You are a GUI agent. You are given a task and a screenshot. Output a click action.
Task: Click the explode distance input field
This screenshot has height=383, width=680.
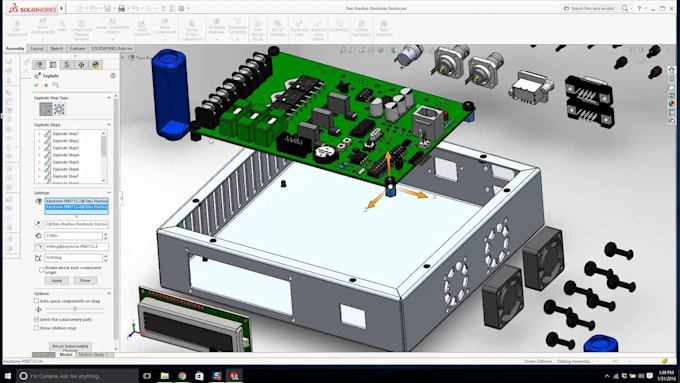(x=73, y=236)
